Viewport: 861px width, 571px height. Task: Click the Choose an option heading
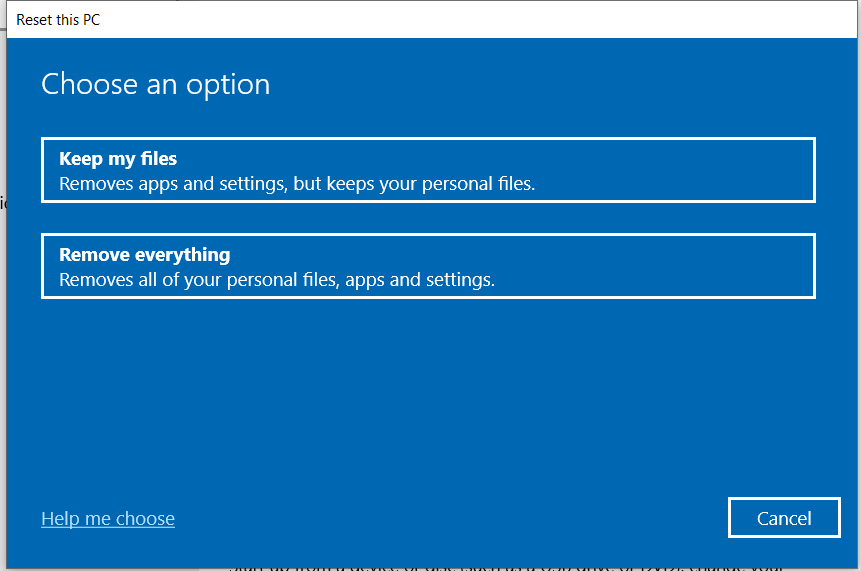coord(155,85)
